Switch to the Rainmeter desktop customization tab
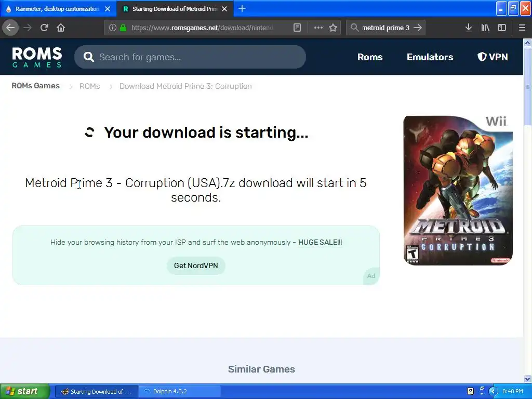 click(58, 9)
